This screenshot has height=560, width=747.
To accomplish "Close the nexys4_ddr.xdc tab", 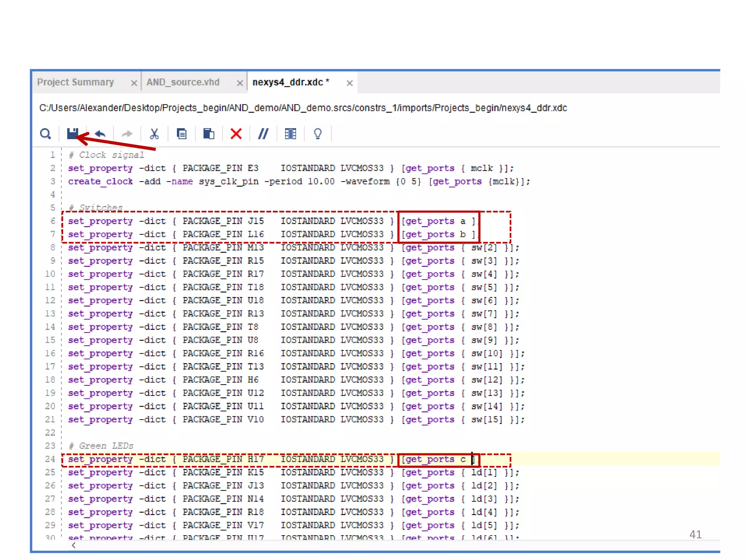I will [349, 83].
